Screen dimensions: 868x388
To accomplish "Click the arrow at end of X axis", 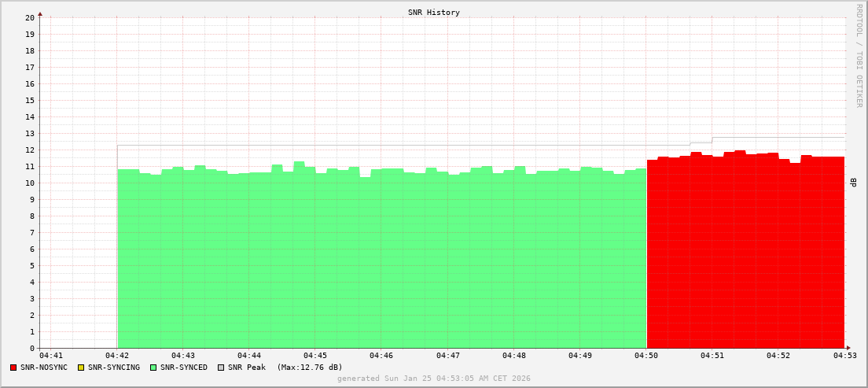I will tap(848, 348).
